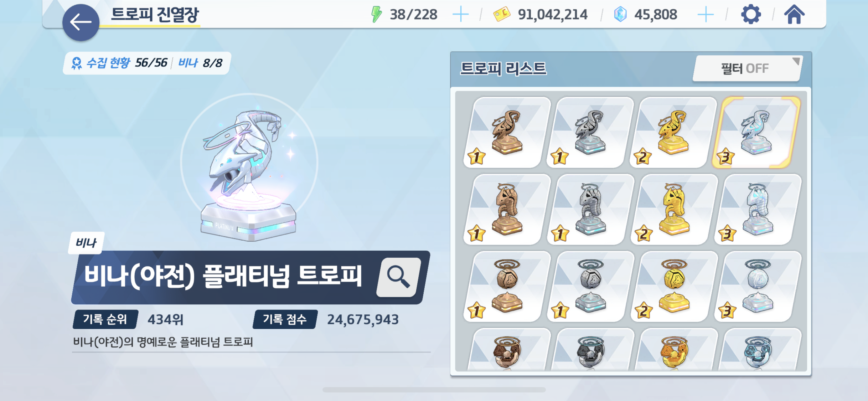
Task: Add gems with plus beside 45,808
Action: [706, 15]
